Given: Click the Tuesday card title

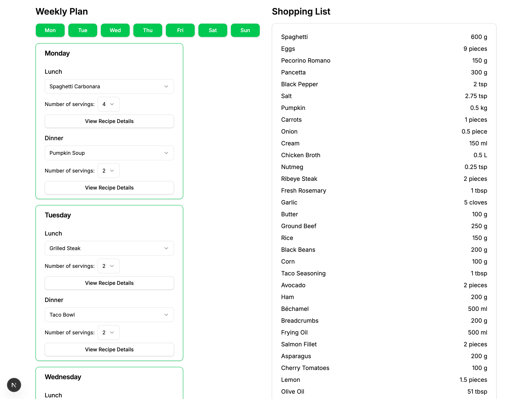Looking at the screenshot, I should click(58, 215).
